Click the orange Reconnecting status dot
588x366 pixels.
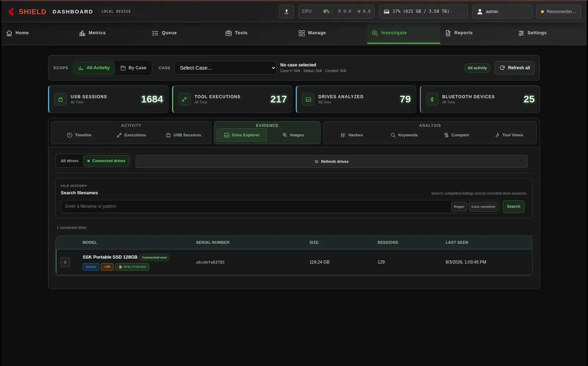click(542, 12)
